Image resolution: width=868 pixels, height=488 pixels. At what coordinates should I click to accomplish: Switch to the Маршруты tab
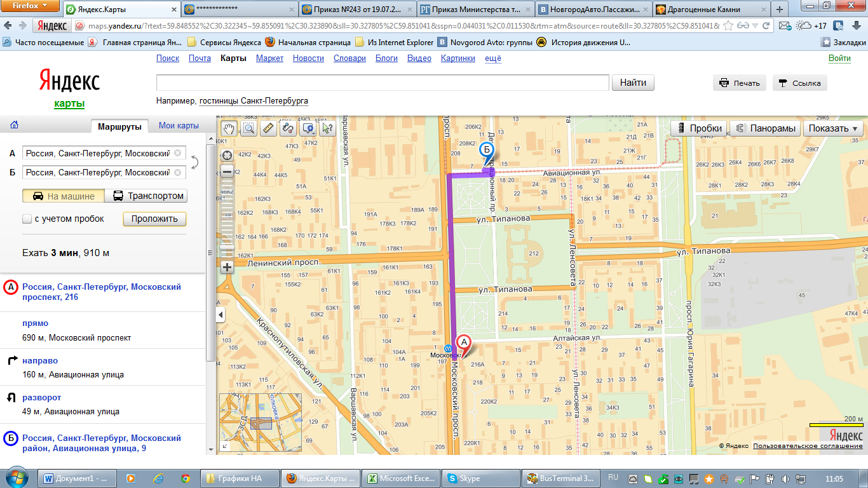pos(119,126)
